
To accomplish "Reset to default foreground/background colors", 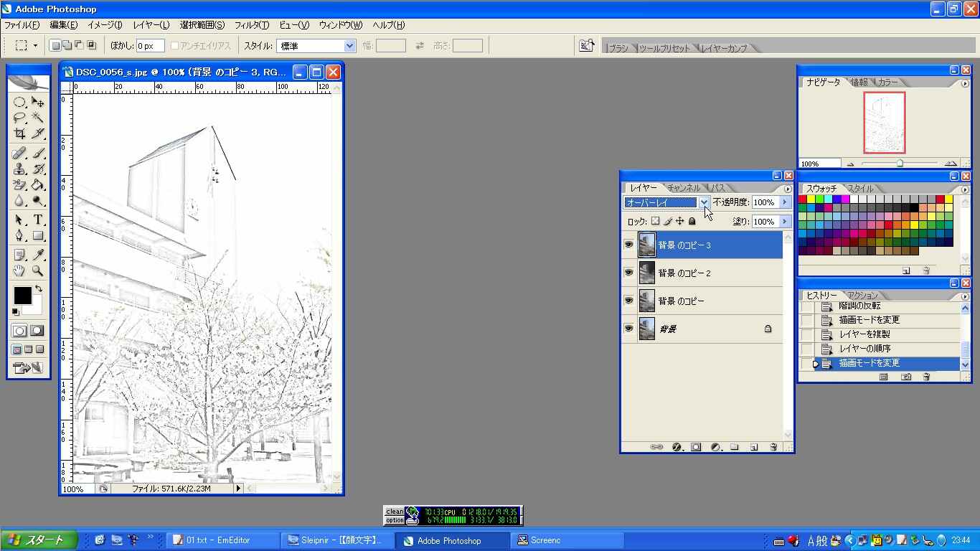I will 16,311.
